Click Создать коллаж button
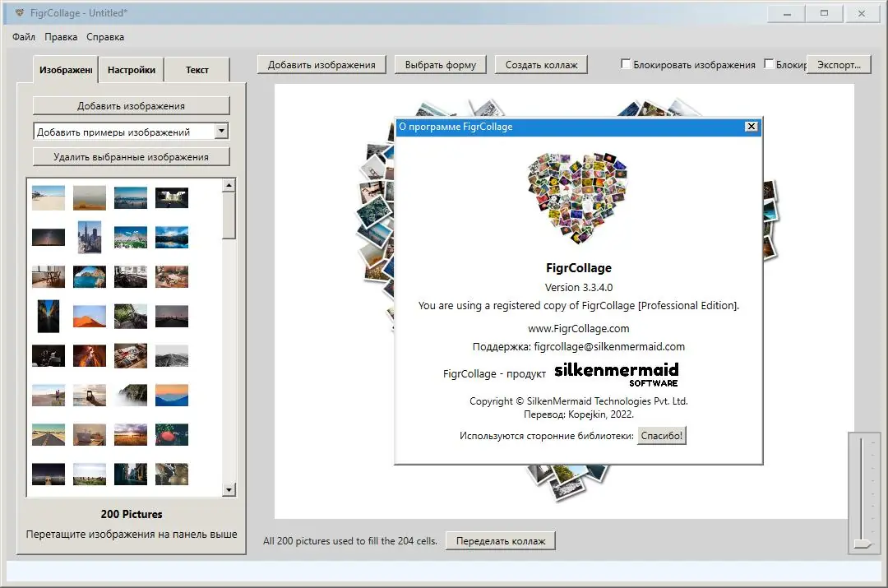 click(x=541, y=65)
